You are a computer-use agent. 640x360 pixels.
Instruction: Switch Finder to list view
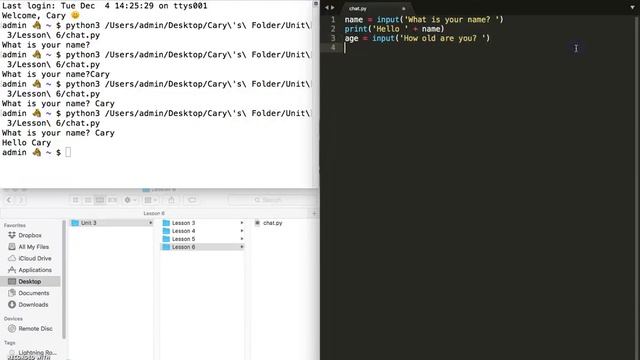point(88,200)
